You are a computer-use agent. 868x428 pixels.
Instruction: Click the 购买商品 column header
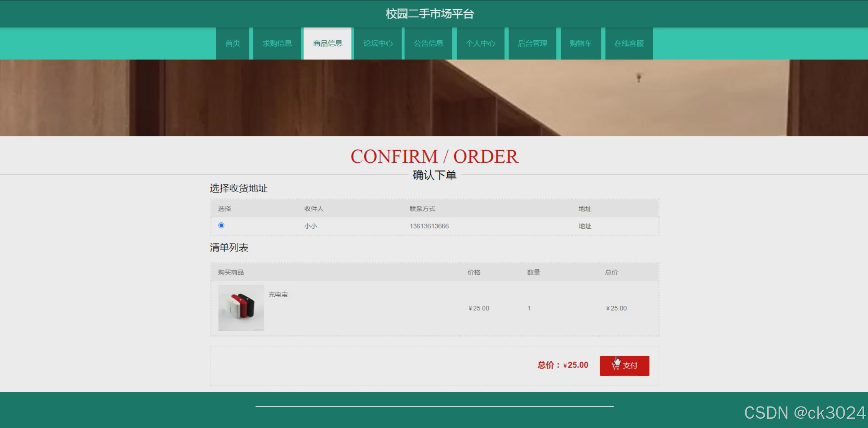[231, 272]
